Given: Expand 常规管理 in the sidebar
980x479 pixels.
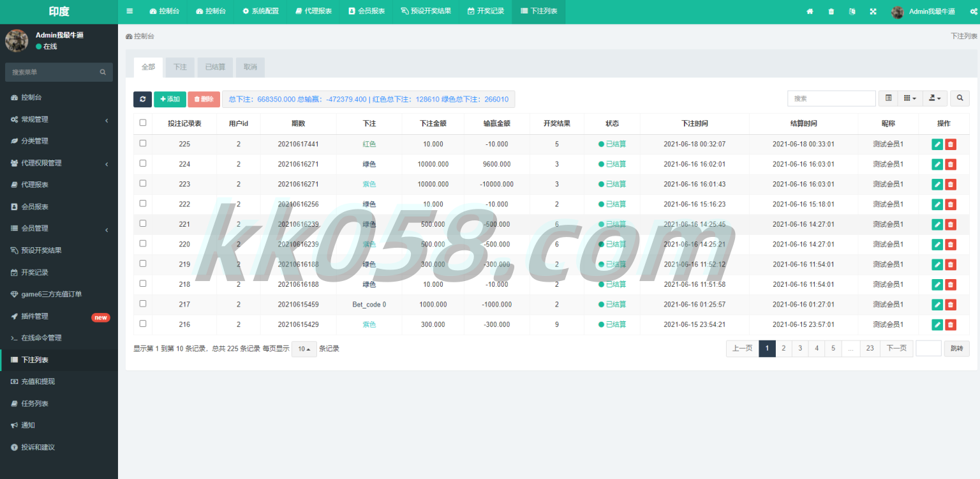Looking at the screenshot, I should (59, 119).
